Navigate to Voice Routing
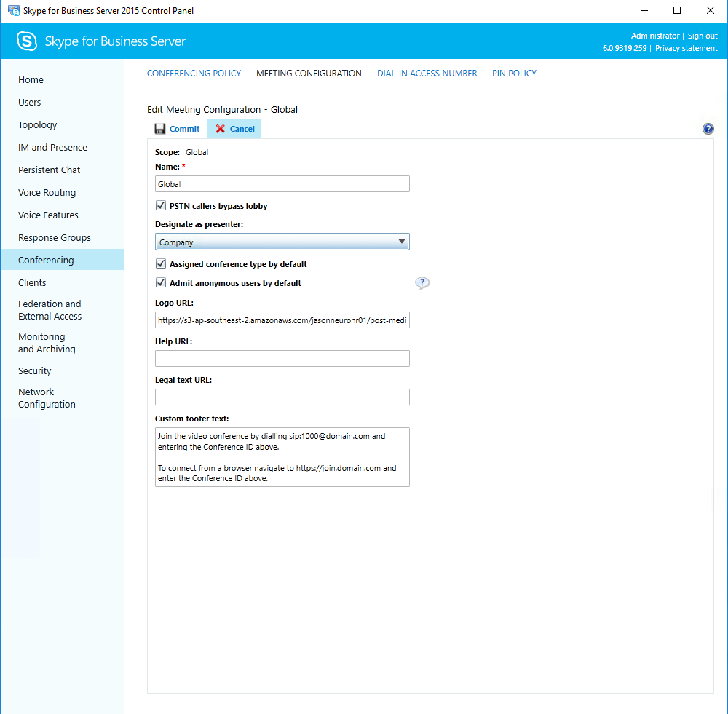Screen dimensions: 728x714 coord(47,192)
